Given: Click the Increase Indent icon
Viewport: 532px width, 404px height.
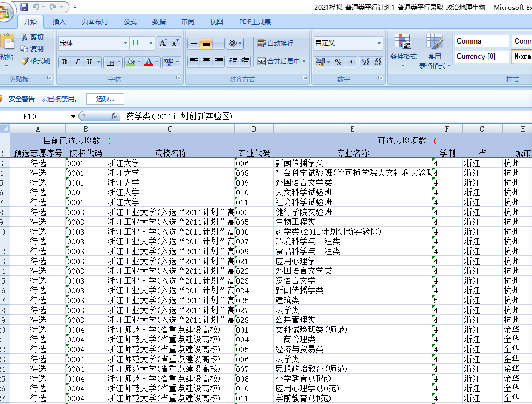Looking at the screenshot, I should click(246, 62).
